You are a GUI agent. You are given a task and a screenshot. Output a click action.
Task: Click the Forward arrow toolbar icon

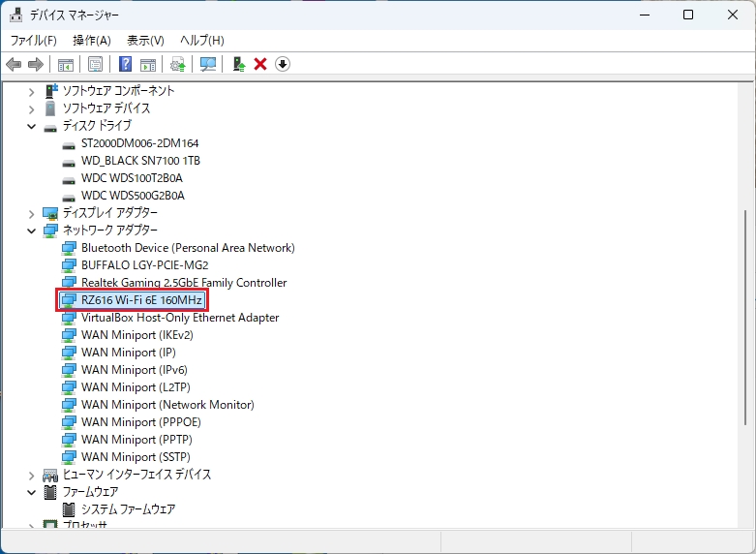[36, 64]
